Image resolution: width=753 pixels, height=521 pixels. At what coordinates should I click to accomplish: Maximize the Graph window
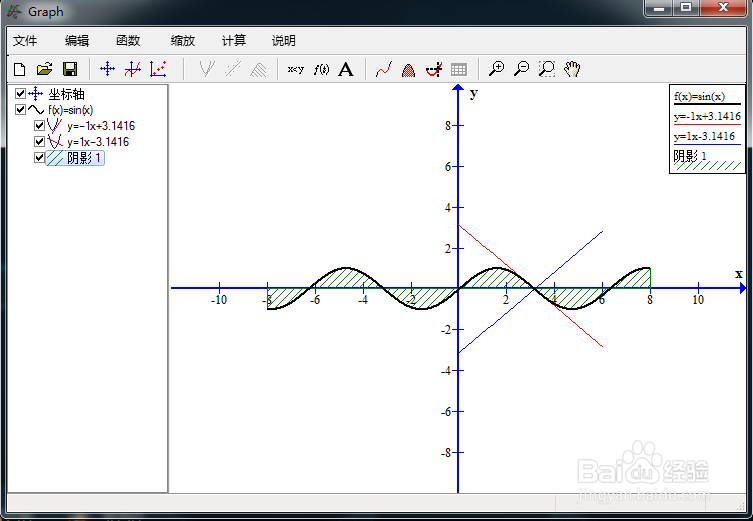coord(686,8)
